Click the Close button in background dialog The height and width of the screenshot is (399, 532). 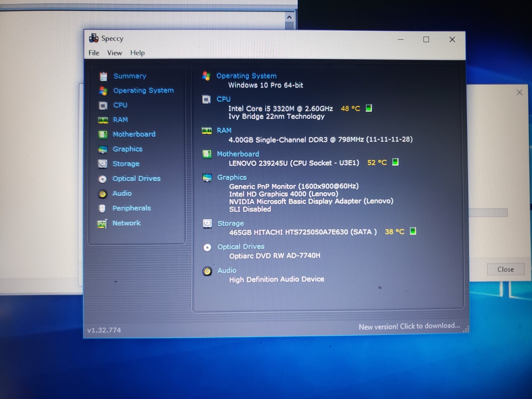click(x=506, y=269)
